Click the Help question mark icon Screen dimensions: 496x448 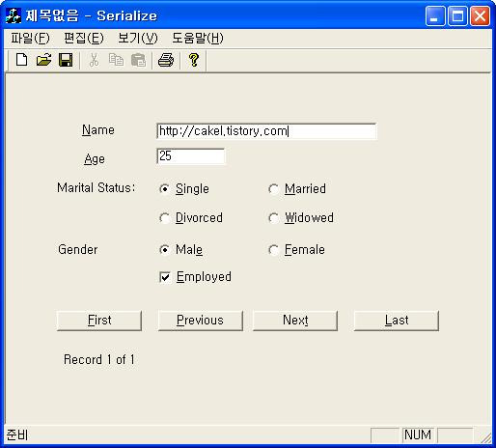tap(194, 60)
